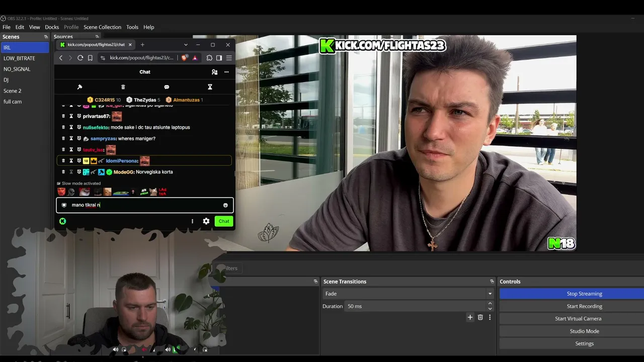Select the NO_SIGNAL scene
Screen dimensions: 644x362
click(x=25, y=69)
